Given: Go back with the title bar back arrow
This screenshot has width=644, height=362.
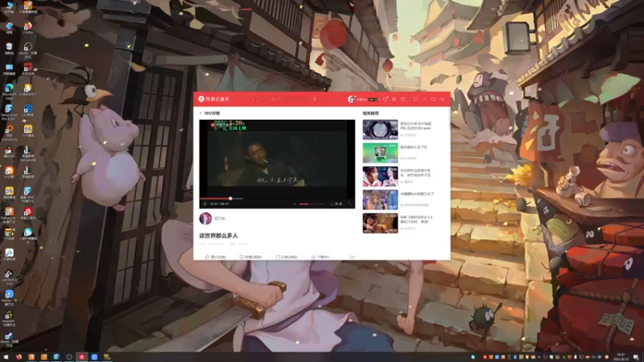Looking at the screenshot, I should click(254, 99).
